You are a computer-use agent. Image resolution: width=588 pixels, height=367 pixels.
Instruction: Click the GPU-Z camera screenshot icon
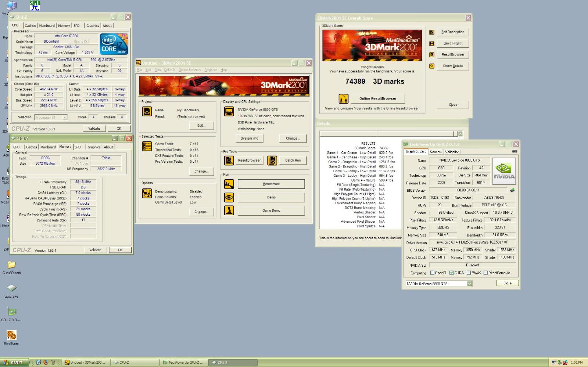514,151
